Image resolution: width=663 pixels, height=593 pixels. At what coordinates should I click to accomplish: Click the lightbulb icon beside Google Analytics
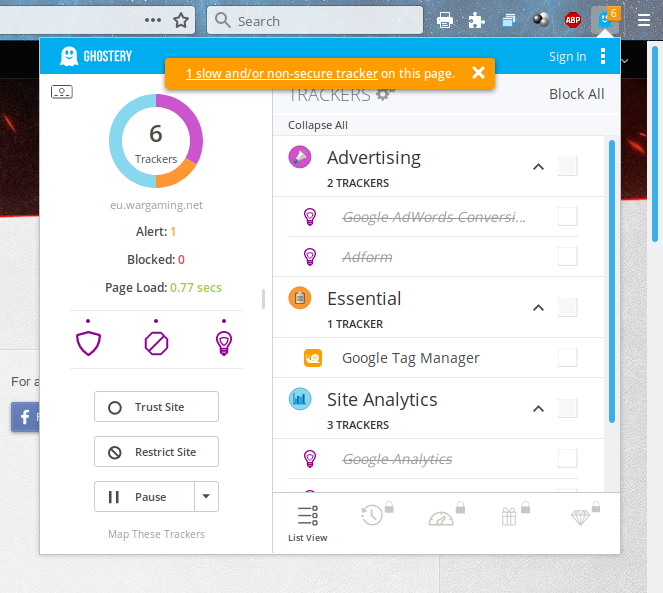point(310,458)
